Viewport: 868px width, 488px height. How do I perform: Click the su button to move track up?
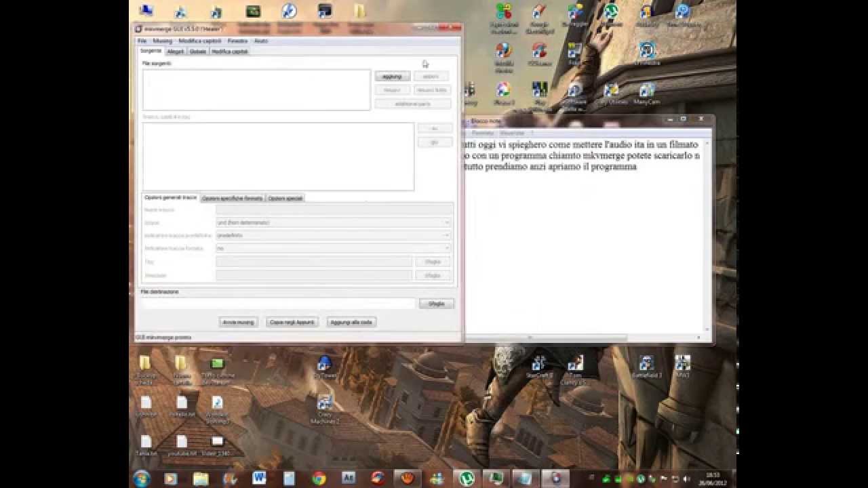pyautogui.click(x=435, y=128)
